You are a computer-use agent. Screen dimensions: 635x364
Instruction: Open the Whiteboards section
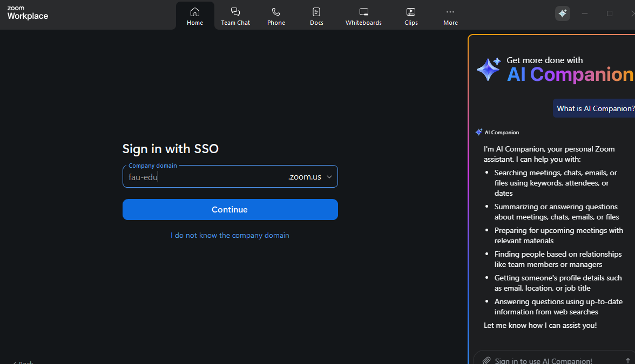363,15
